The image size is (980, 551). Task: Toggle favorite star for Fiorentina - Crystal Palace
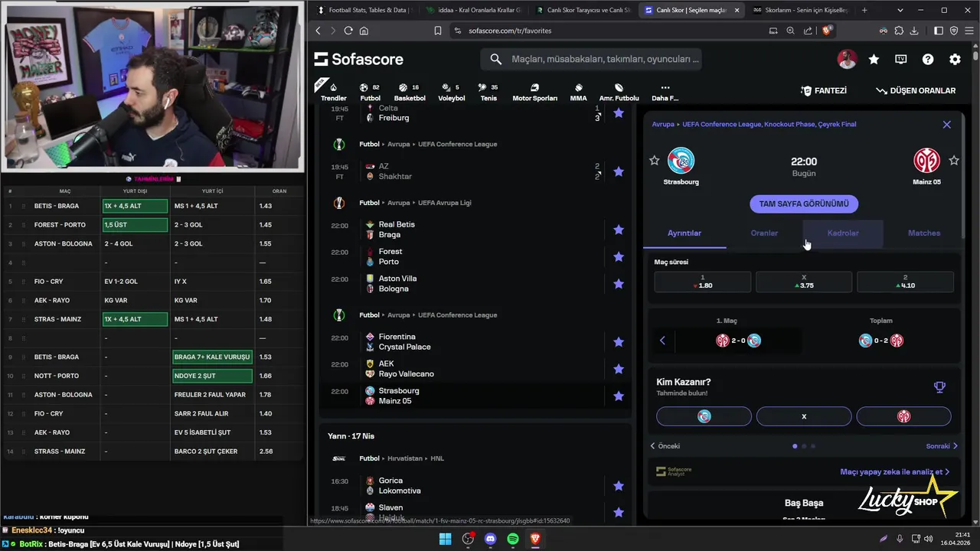(x=619, y=342)
